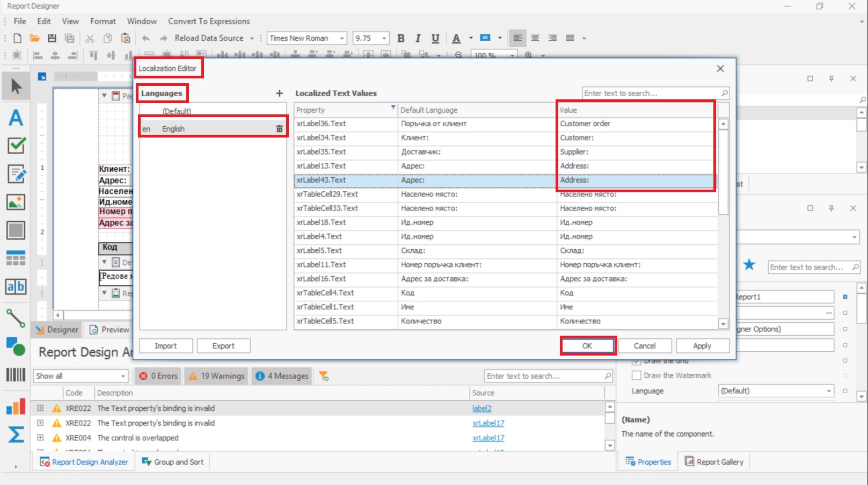868x485 pixels.
Task: Open background color picker icon
Action: (485, 38)
